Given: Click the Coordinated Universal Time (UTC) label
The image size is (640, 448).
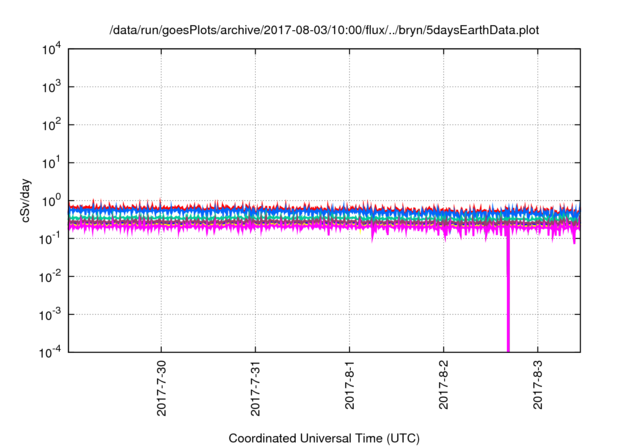Looking at the screenshot, I should coord(324,438).
